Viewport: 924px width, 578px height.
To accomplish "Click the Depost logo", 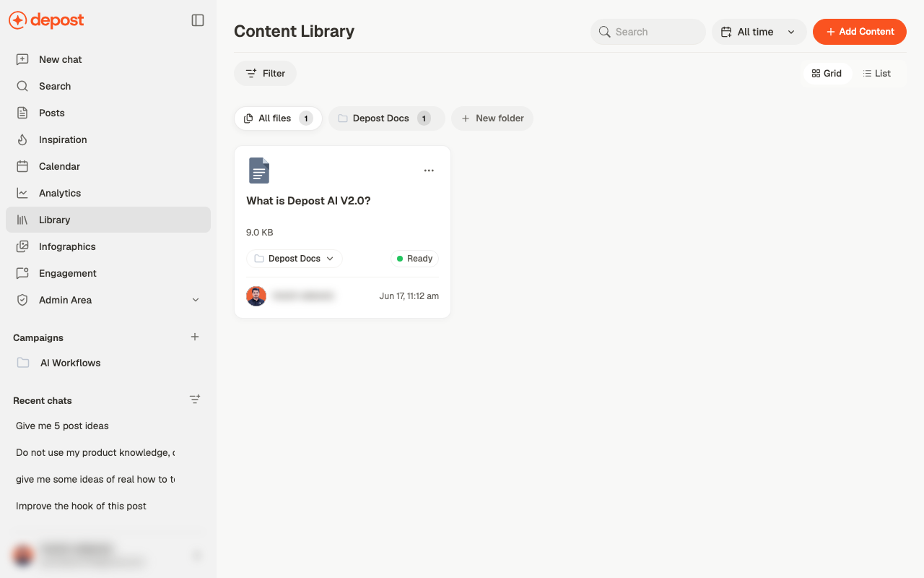I will tap(46, 20).
